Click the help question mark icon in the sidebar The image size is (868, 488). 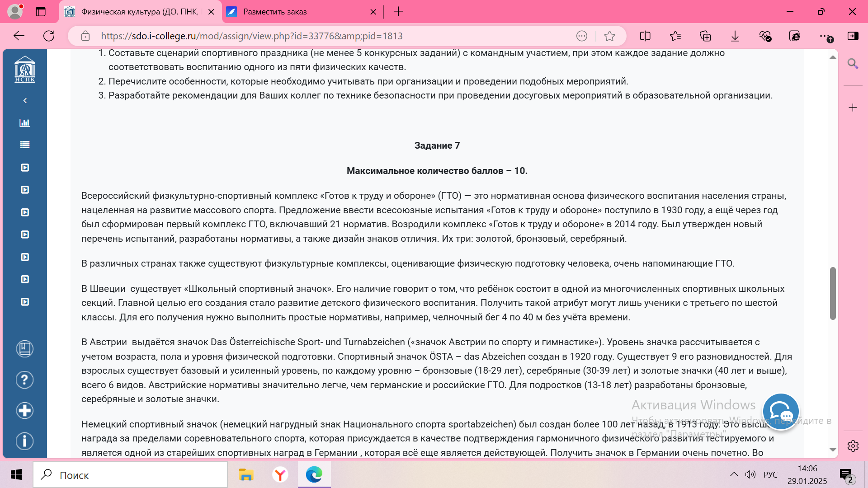point(25,380)
